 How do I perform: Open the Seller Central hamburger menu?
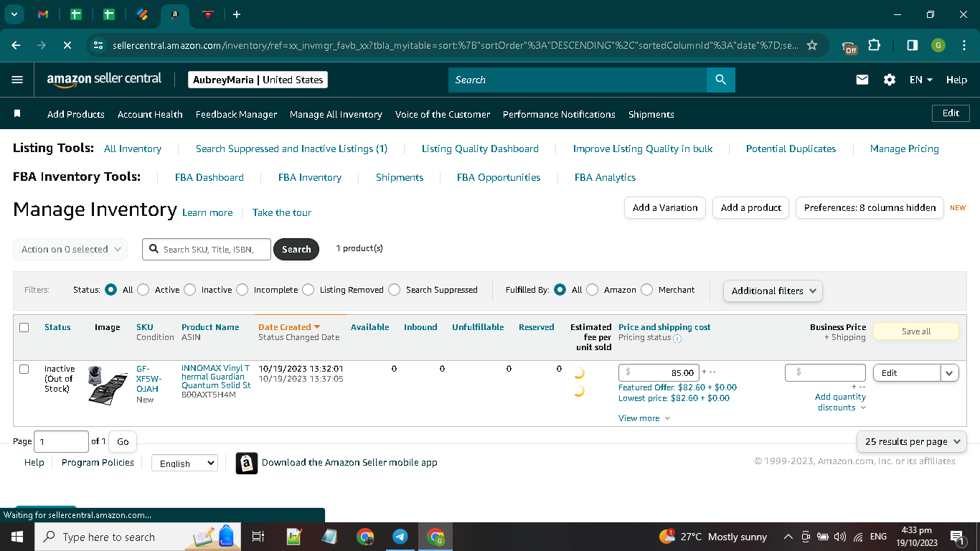tap(17, 80)
